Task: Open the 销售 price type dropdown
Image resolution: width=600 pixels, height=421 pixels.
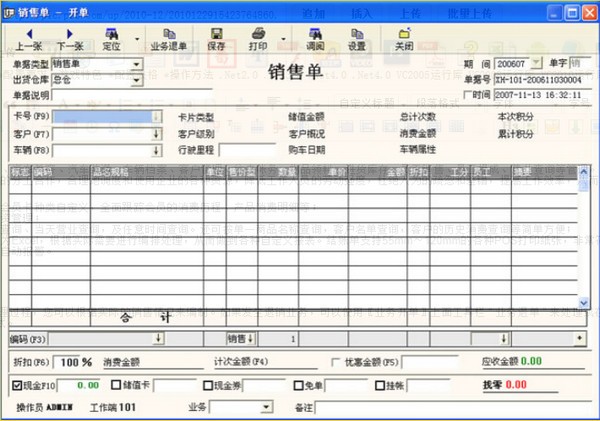Action: click(251, 338)
